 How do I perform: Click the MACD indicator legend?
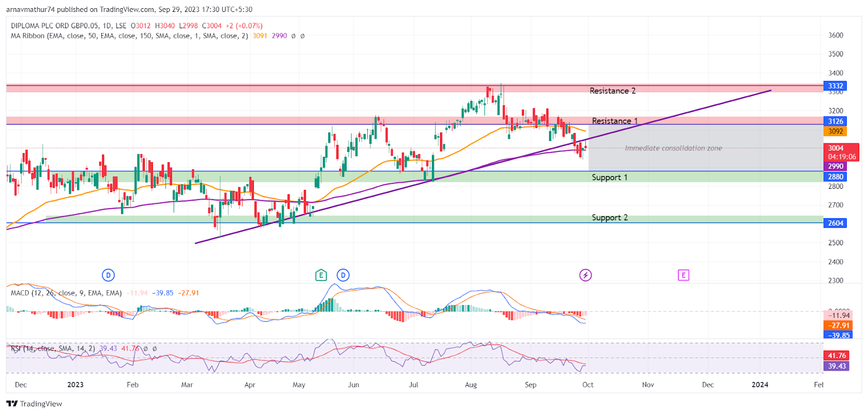(66, 293)
